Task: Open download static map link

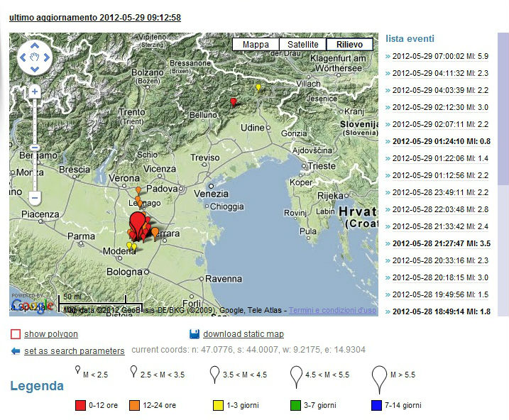Action: (243, 334)
